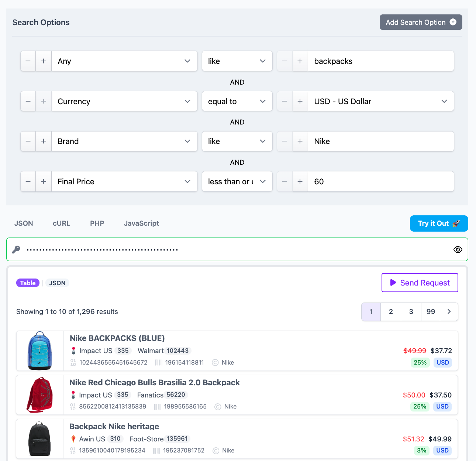Viewport: 476px width, 461px height.
Task: Select the JavaScript code tab
Action: 141,223
